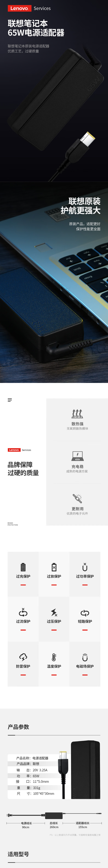This screenshot has width=108, height=868.
Task: Click the 产品名称：电源适配器 spec row
Action: point(32,758)
